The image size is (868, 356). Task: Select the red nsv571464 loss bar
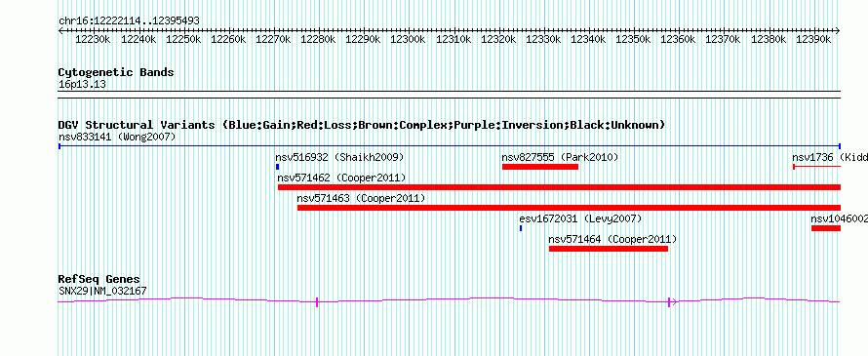(609, 249)
